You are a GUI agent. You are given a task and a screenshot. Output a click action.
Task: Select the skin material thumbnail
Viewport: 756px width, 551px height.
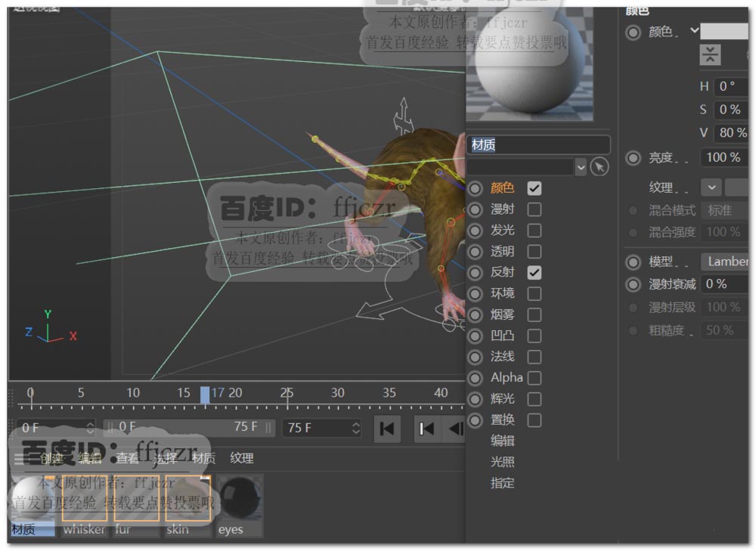pos(188,499)
